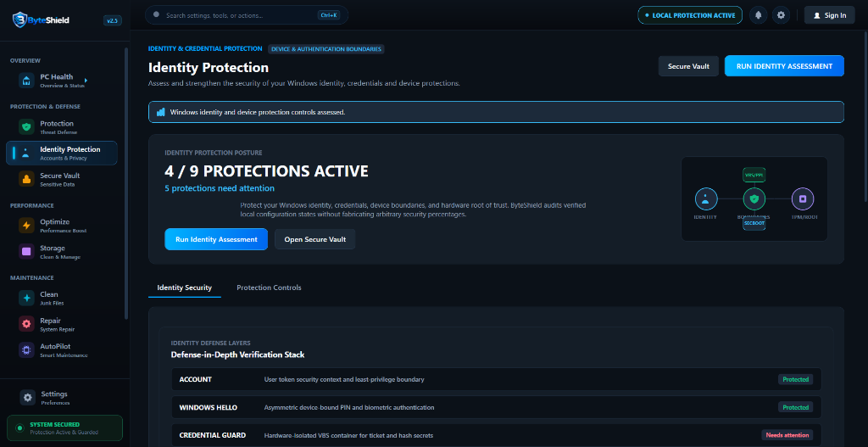The width and height of the screenshot is (868, 447).
Task: Click the SYSTEM SECURED status panel
Action: [64, 428]
